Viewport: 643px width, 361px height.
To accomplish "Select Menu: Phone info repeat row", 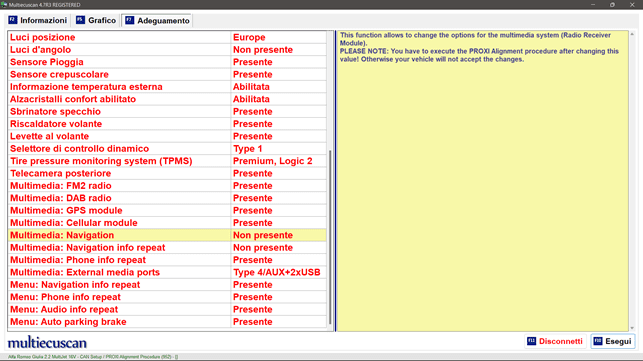I will click(x=167, y=297).
